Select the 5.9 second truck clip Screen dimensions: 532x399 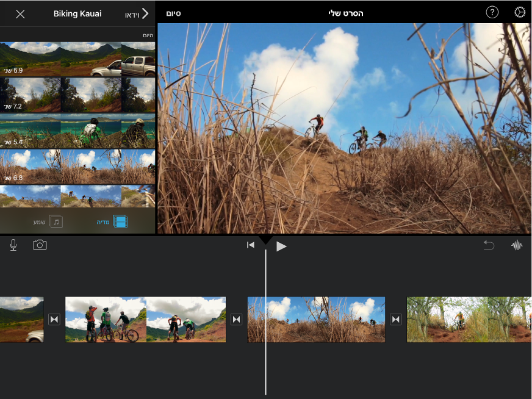[x=77, y=59]
